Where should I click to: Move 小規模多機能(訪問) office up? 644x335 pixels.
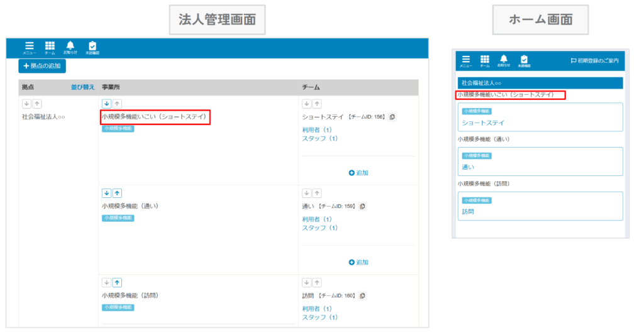pos(117,282)
